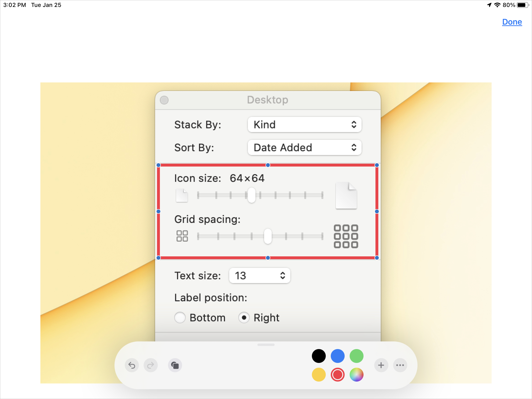The width and height of the screenshot is (532, 399).
Task: Click the more options ellipsis button
Action: coord(400,365)
